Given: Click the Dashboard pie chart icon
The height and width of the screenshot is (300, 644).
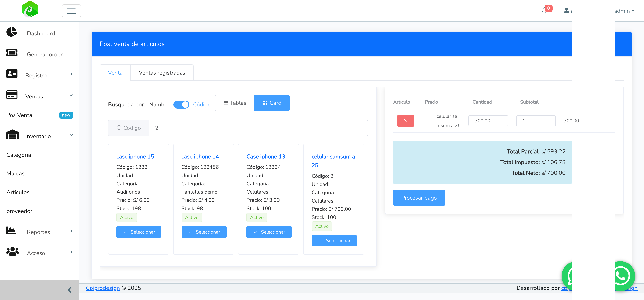Looking at the screenshot, I should coord(12,32).
